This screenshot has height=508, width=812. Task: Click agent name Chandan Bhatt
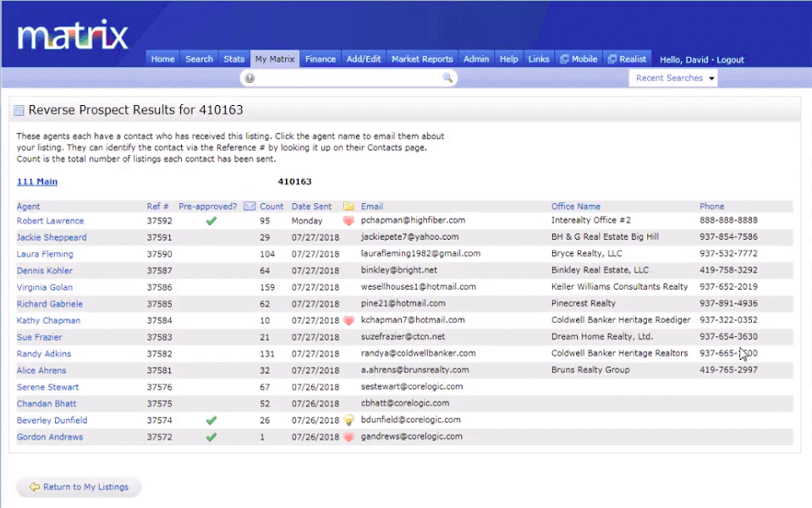click(x=46, y=403)
